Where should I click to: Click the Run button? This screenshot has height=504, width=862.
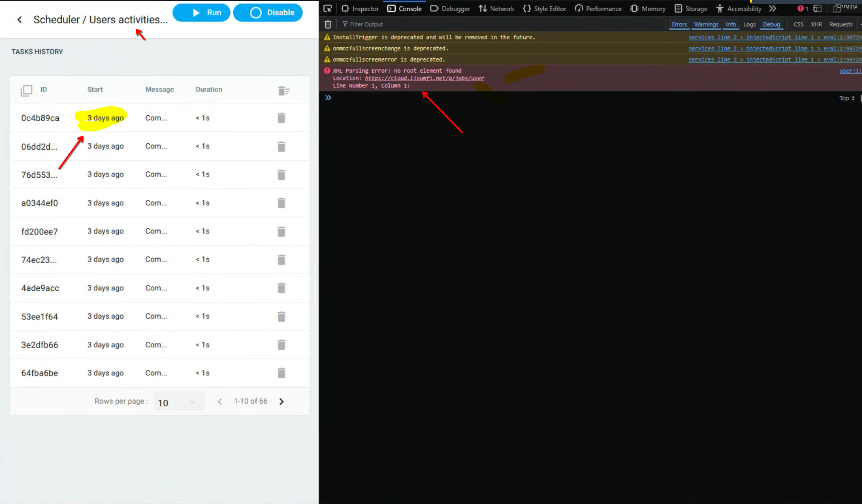click(201, 12)
